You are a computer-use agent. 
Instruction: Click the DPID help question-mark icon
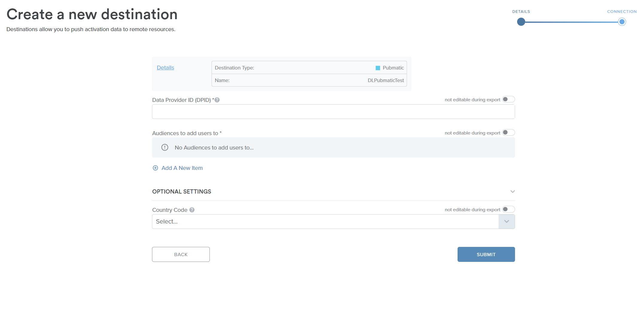click(x=217, y=100)
